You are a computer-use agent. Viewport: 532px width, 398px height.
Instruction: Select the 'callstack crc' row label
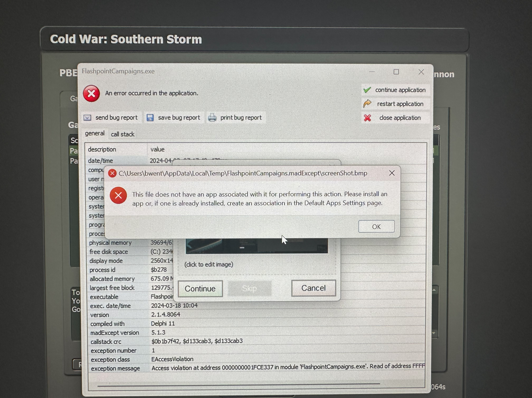[x=106, y=342]
